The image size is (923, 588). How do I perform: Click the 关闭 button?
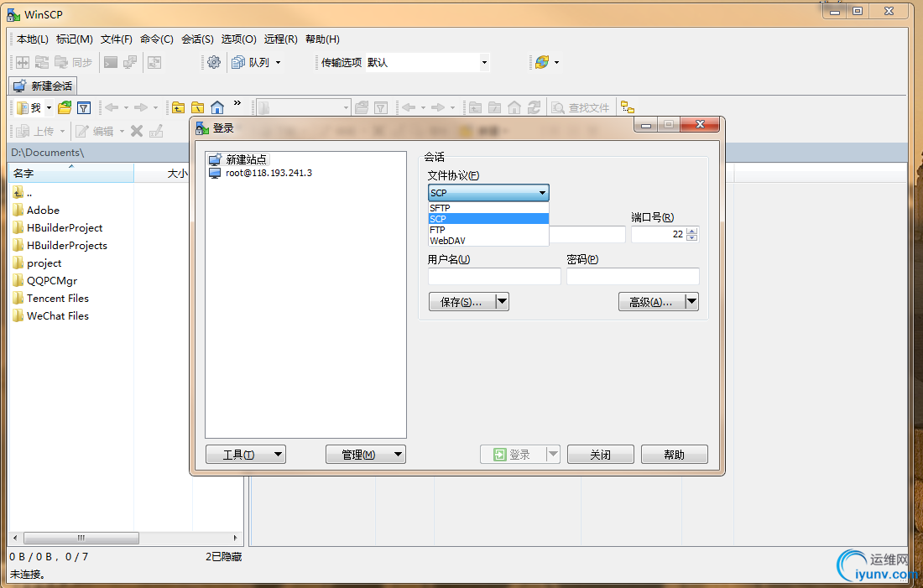pyautogui.click(x=601, y=455)
